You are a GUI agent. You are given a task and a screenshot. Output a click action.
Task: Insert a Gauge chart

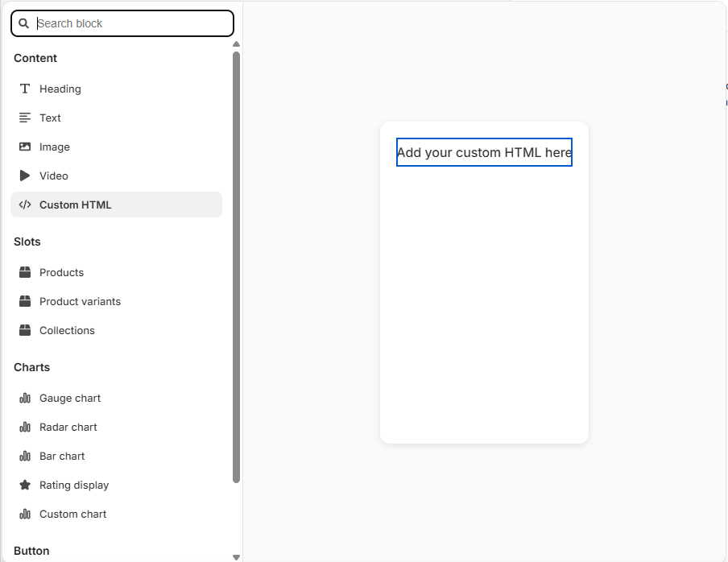[69, 398]
